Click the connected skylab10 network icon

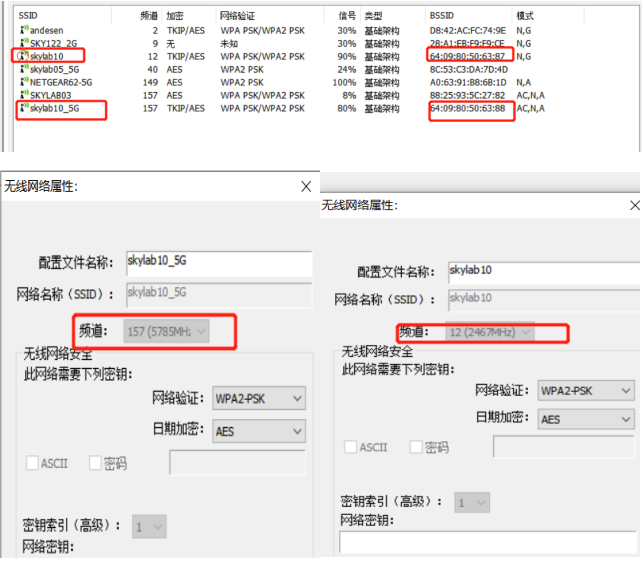tap(23, 57)
